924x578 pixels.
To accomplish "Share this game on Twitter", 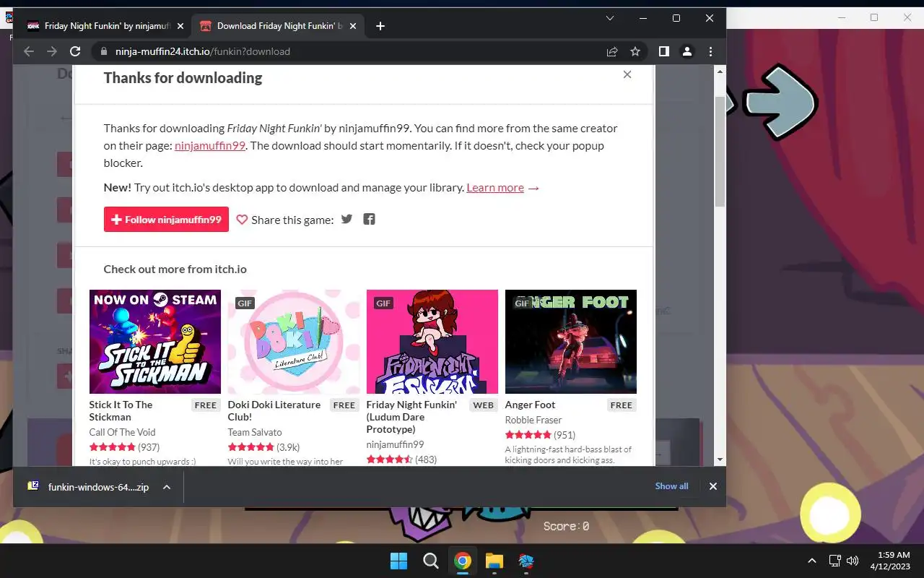I will [x=346, y=219].
